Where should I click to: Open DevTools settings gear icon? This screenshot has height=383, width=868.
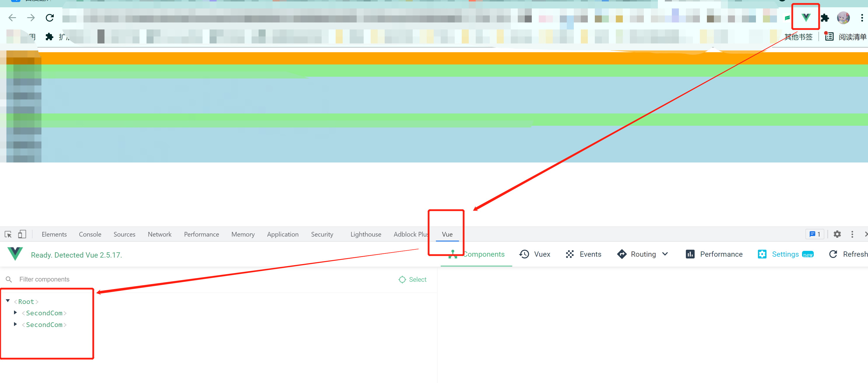(837, 234)
